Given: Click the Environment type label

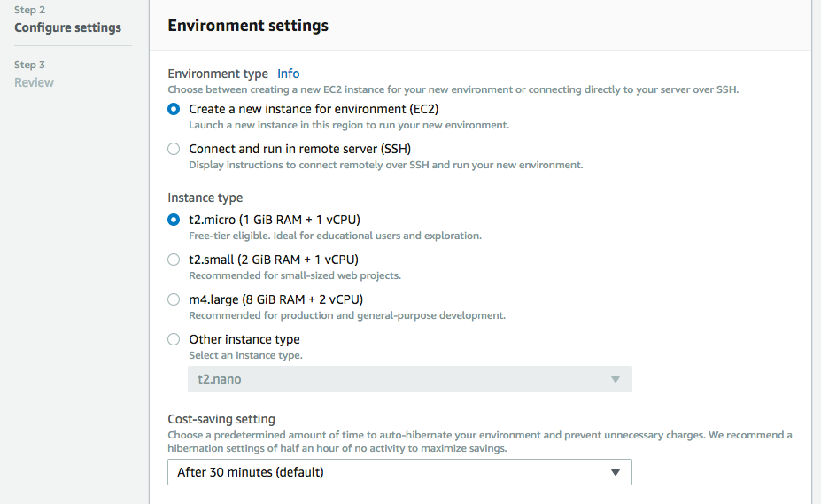Looking at the screenshot, I should pyautogui.click(x=218, y=74).
